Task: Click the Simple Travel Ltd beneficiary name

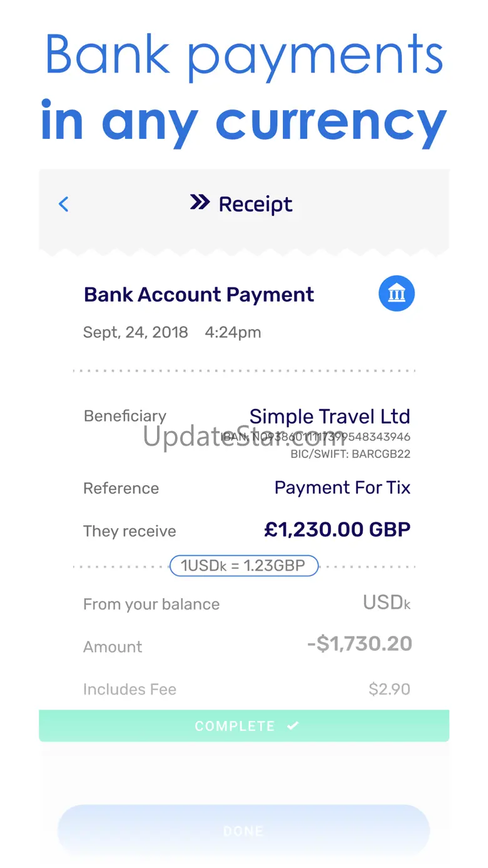Action: 330,416
